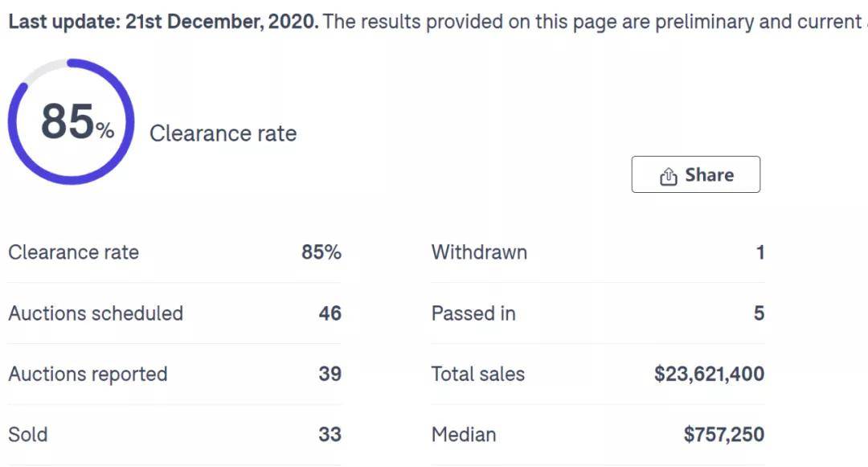Screen dimensions: 868x467
Task: Select the Auctions reported value 39
Action: (x=330, y=375)
